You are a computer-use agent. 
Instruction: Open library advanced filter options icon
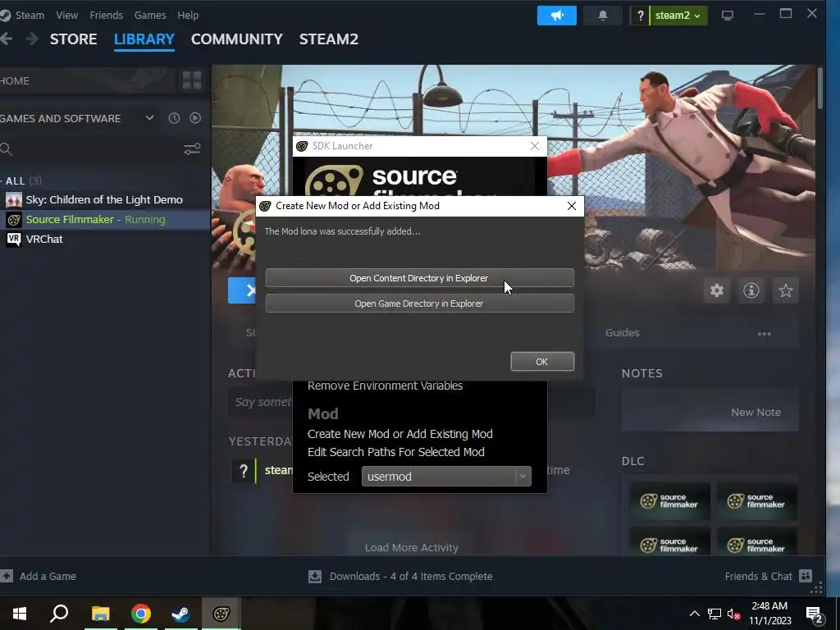click(192, 149)
